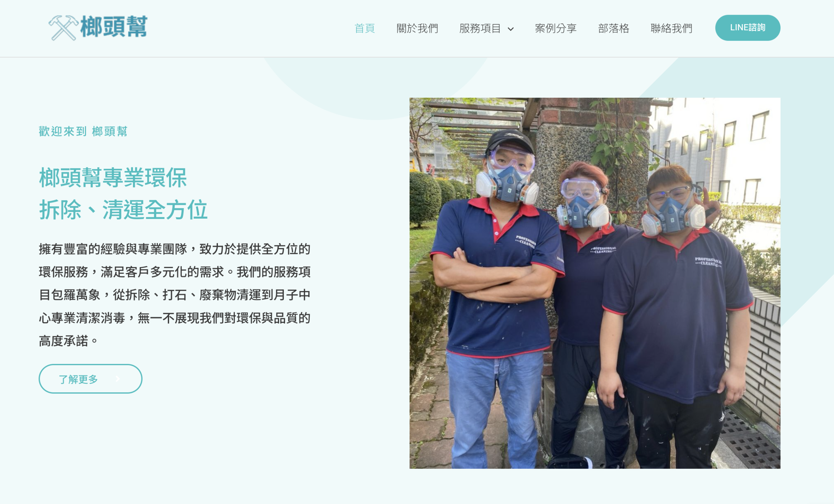Image resolution: width=834 pixels, height=504 pixels.
Task: Click the 歡迎來到 榔頭幫 subtitle
Action: point(83,131)
